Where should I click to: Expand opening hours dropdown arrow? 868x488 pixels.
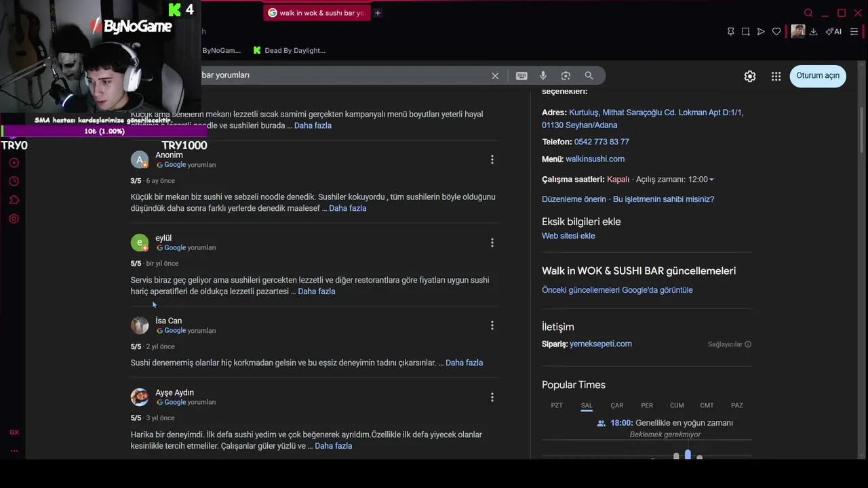pyautogui.click(x=711, y=180)
